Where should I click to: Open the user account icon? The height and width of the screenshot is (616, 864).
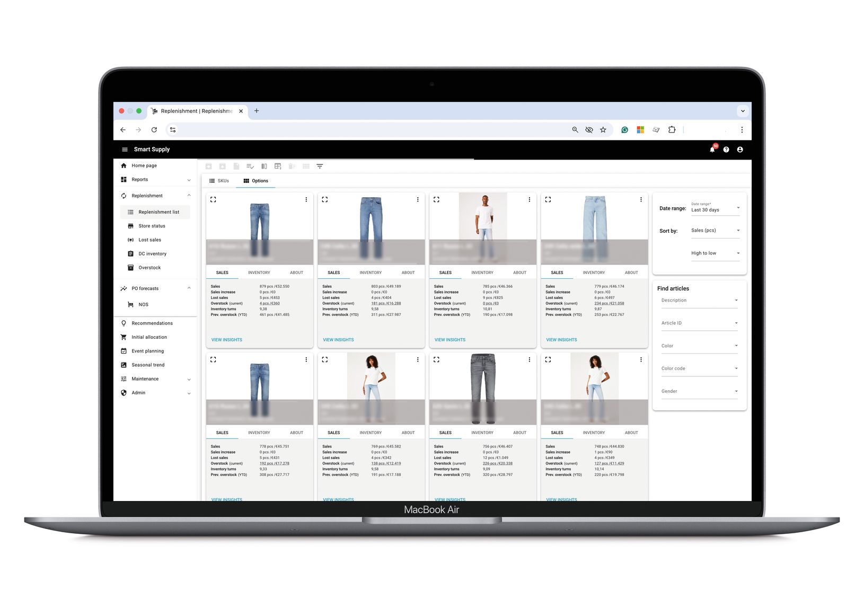pos(740,149)
